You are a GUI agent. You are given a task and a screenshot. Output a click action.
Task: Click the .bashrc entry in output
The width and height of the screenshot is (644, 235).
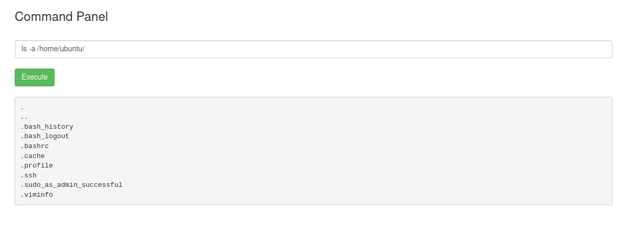[35, 146]
